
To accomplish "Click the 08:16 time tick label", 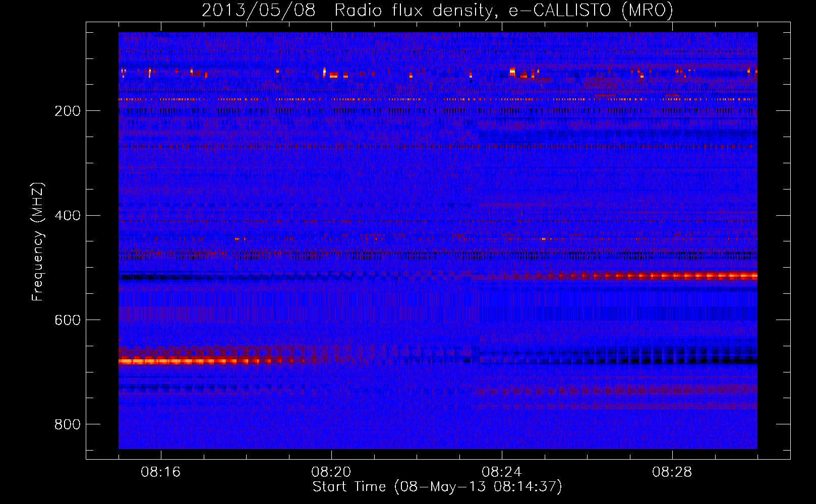I will (x=161, y=472).
